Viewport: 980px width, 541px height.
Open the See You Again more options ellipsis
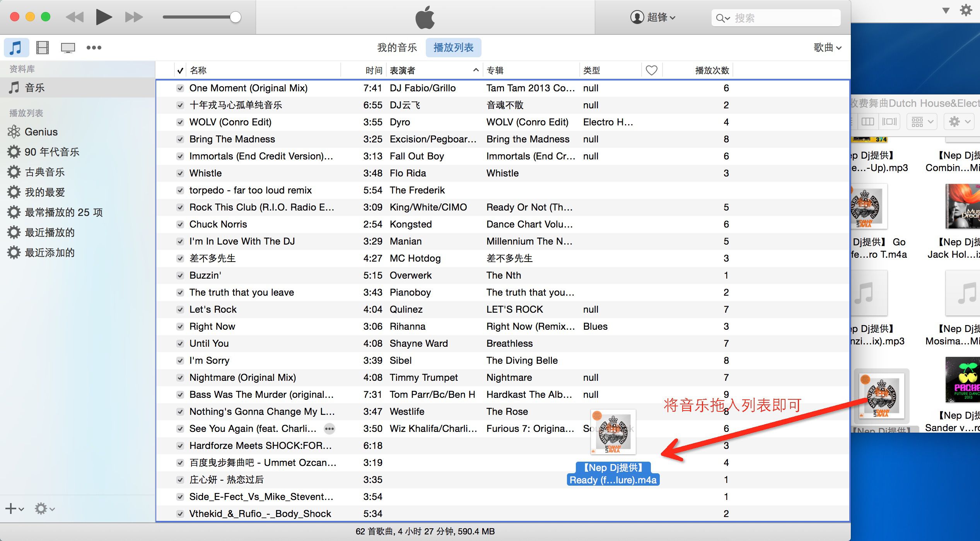330,429
